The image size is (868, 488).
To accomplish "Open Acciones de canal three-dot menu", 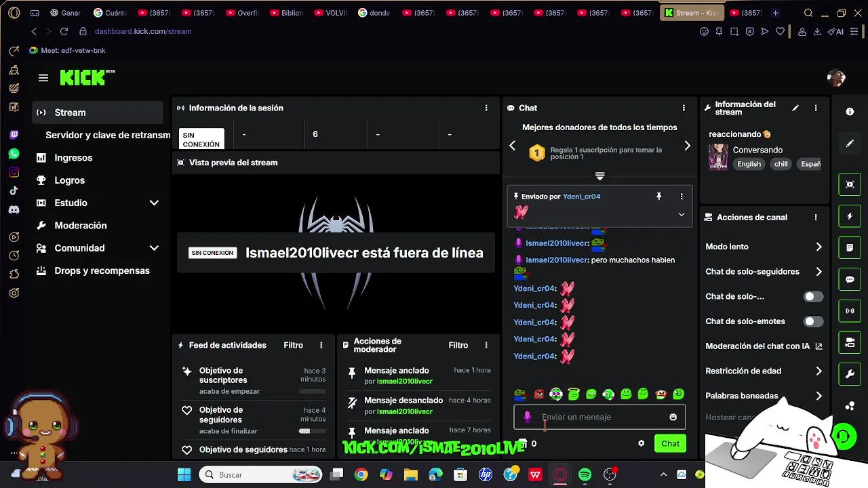I will pos(816,218).
